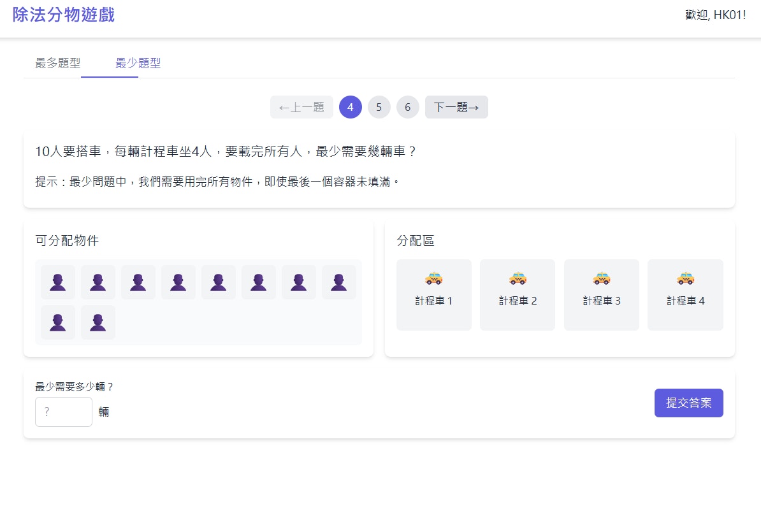Screen dimensions: 761x532
Task: Click the taxi icon for 計程車 4
Action: click(x=685, y=278)
